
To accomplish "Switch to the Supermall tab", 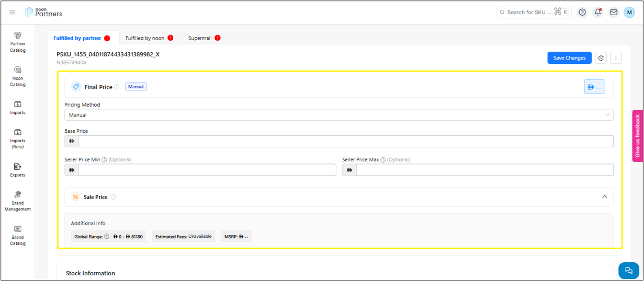I will [x=200, y=38].
